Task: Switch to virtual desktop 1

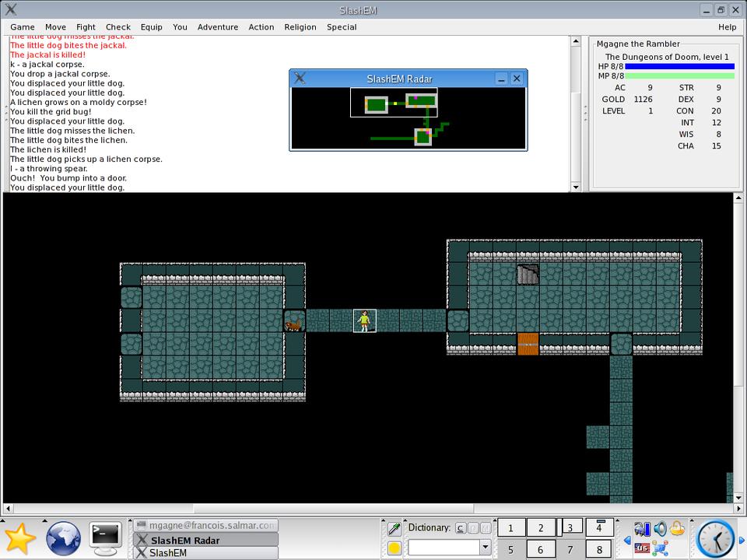Action: click(510, 528)
